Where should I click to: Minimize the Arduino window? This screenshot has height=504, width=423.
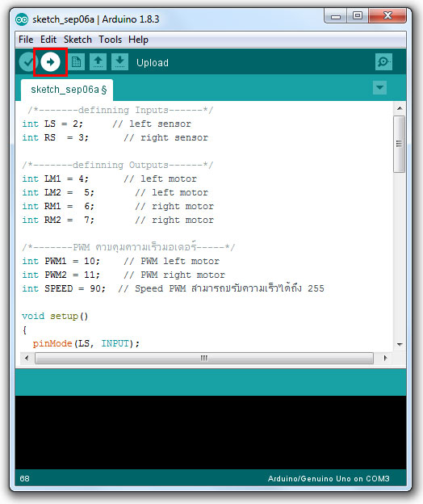336,16
